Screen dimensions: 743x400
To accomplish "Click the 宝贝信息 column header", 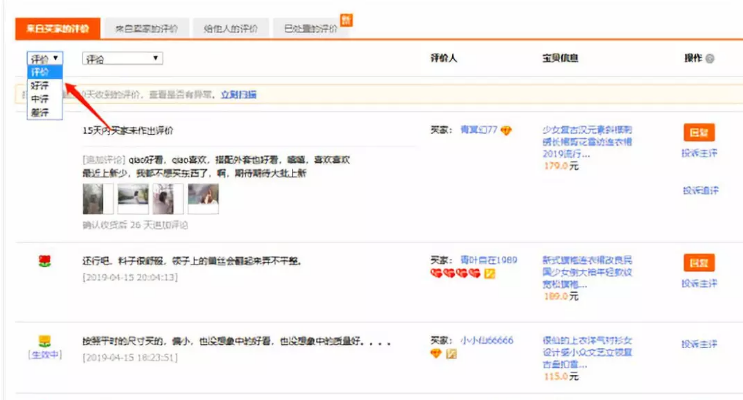I will (x=560, y=58).
